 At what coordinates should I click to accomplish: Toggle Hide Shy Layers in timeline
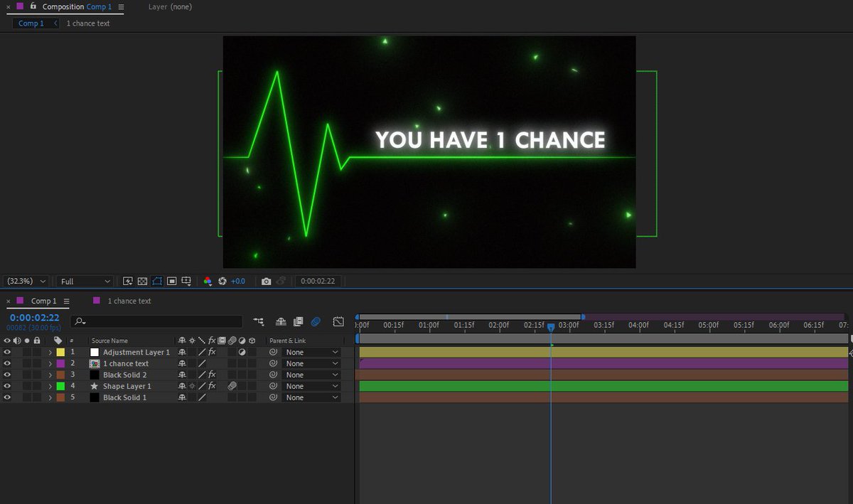[x=281, y=322]
